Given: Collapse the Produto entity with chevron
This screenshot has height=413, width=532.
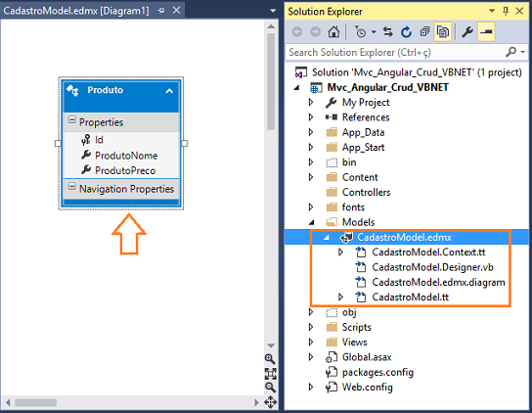Looking at the screenshot, I should [169, 91].
